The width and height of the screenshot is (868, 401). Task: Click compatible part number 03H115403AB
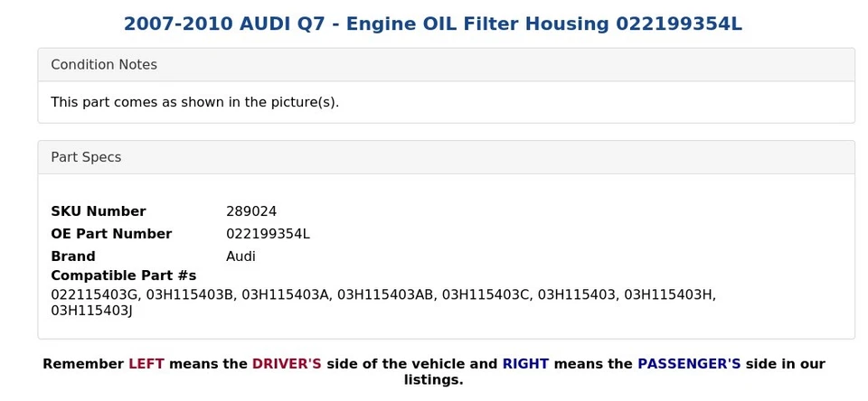point(385,295)
